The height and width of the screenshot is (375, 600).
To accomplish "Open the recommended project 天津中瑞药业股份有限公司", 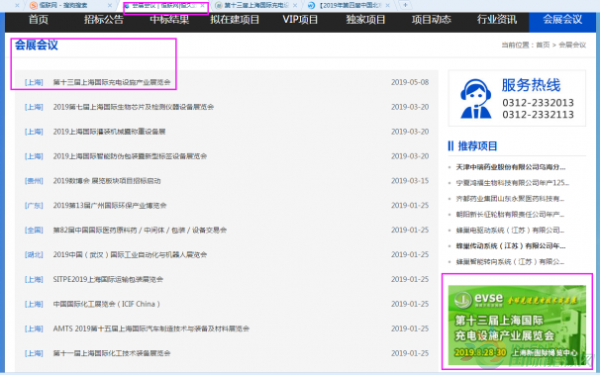I will tap(510, 167).
